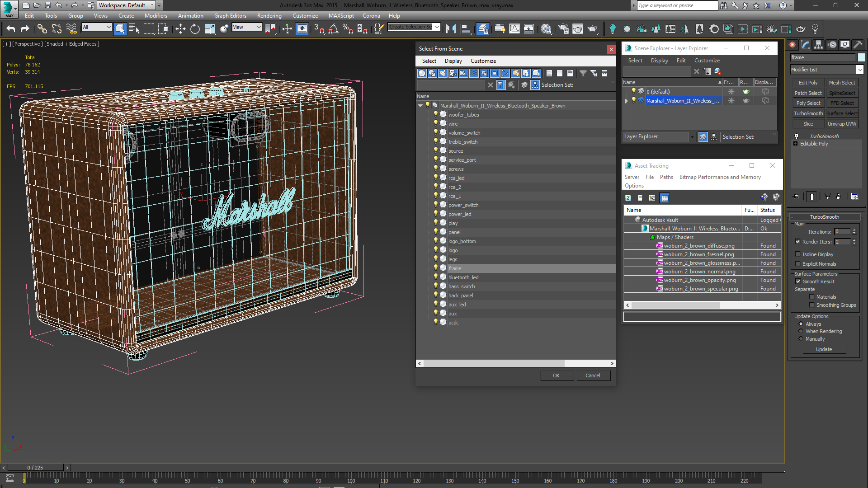Toggle the TurboSmooth modifier lightbulb
This screenshot has width=868, height=488.
(x=797, y=136)
